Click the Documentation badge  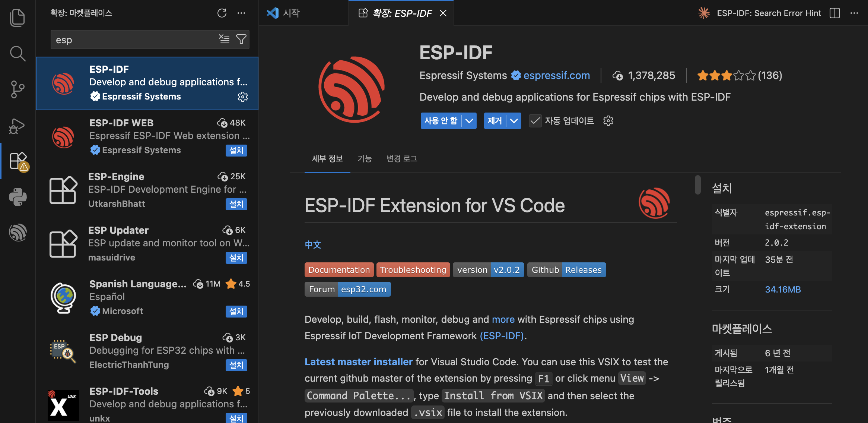(339, 270)
